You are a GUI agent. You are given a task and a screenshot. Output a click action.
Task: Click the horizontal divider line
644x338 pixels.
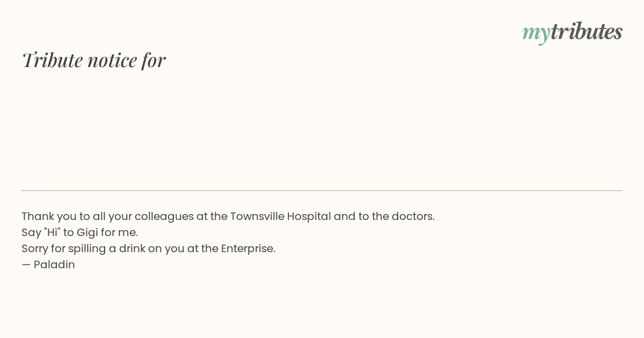point(322,190)
